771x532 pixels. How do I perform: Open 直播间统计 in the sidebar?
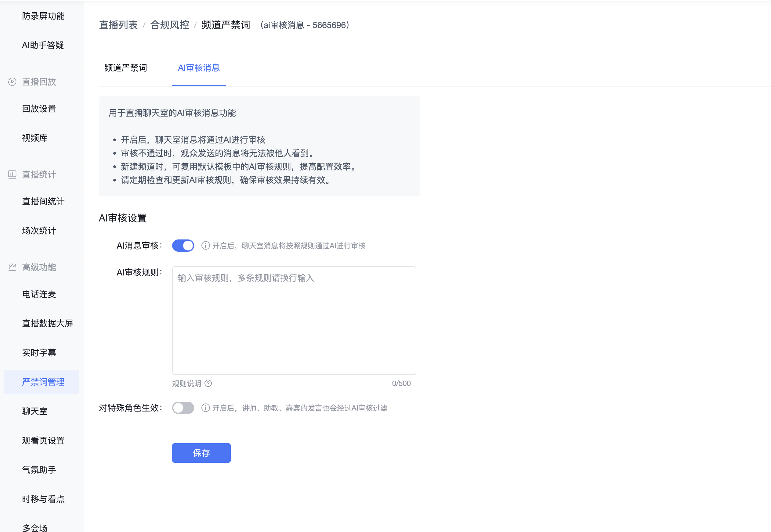[43, 201]
